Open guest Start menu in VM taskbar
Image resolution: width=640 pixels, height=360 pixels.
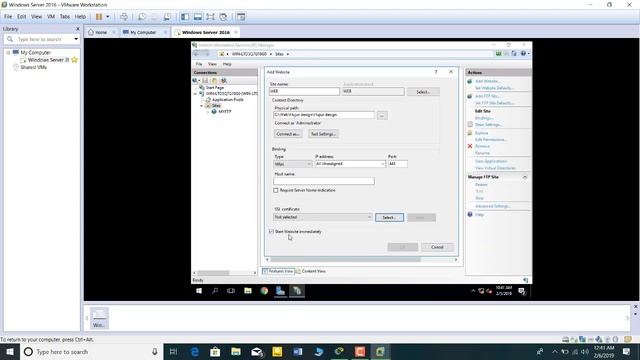[199, 291]
